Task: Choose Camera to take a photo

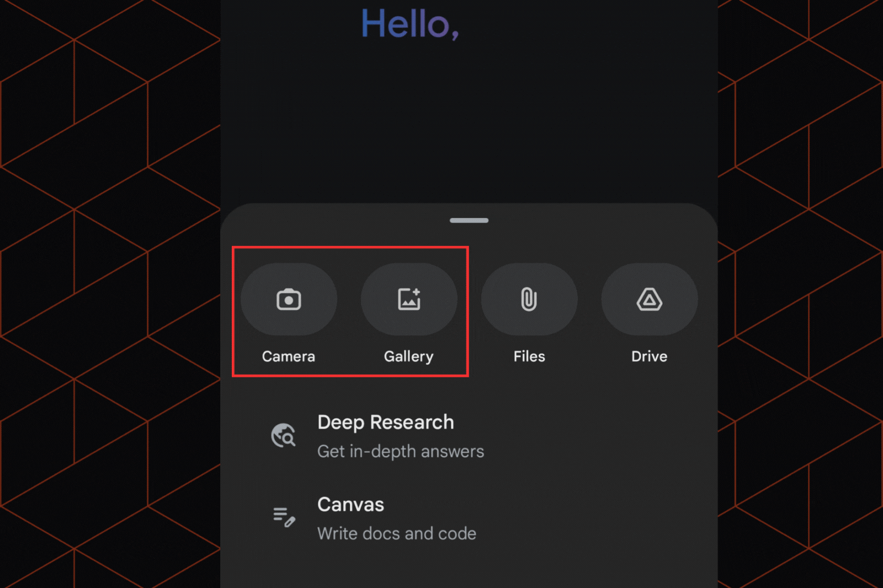Action: [288, 298]
